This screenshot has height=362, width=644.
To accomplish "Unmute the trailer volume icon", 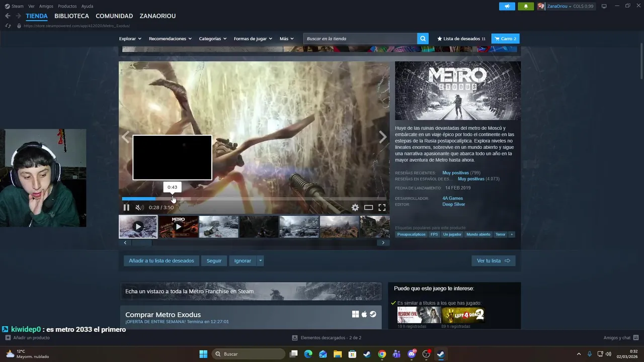I will 139,207.
